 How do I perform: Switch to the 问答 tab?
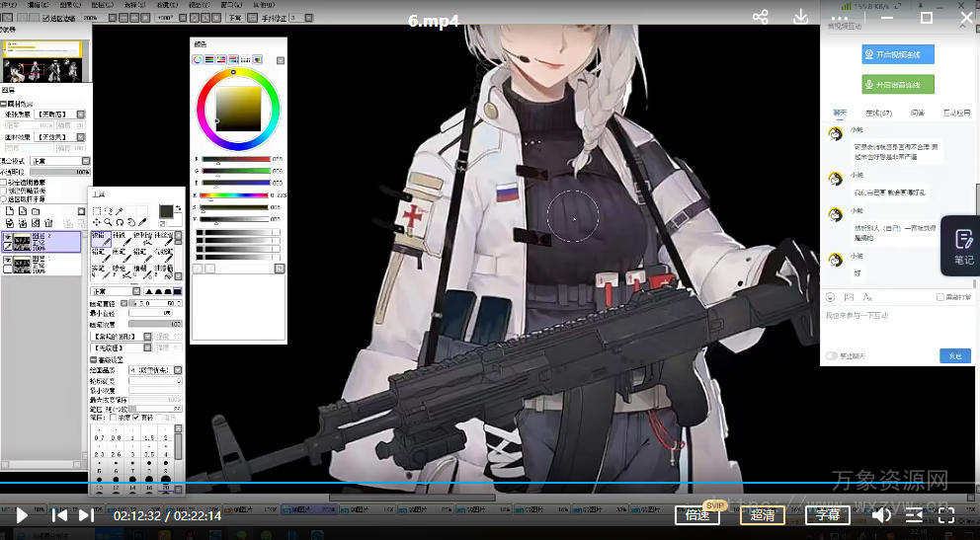coord(917,113)
